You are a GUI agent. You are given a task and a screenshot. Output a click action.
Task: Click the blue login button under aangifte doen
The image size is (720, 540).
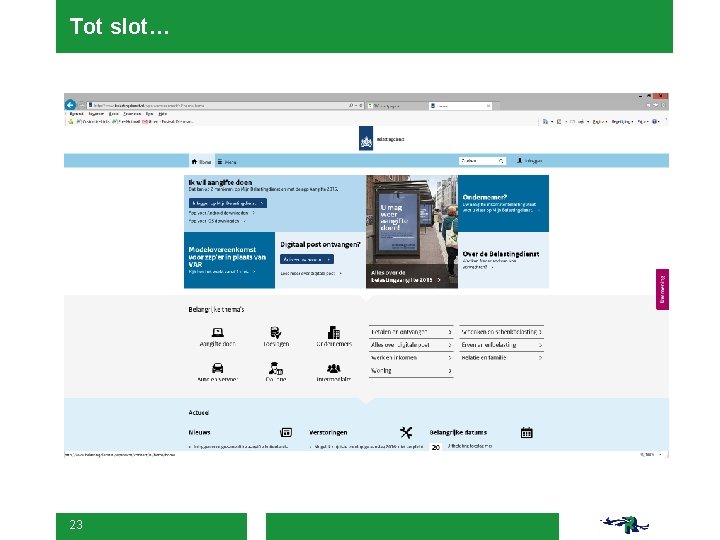(x=227, y=203)
